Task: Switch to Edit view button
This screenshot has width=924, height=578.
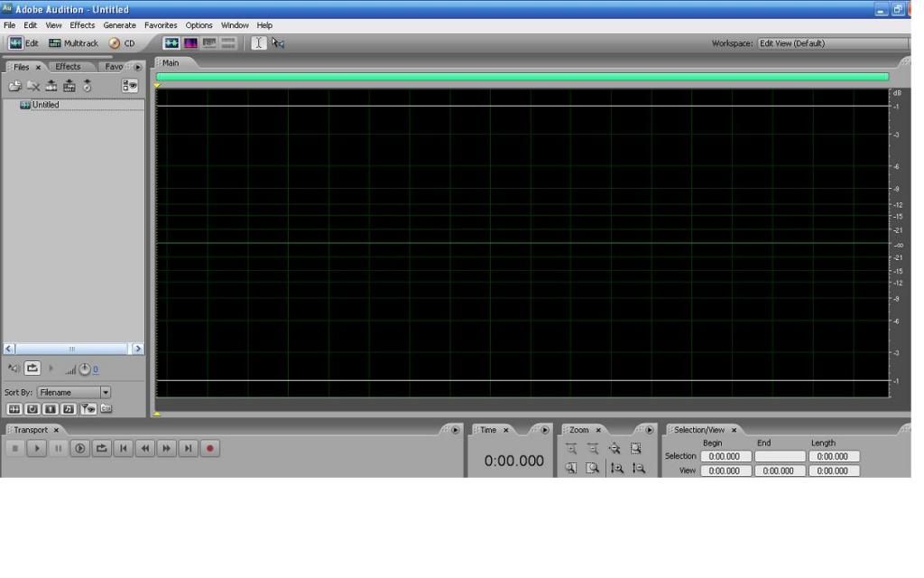Action: pyautogui.click(x=23, y=43)
